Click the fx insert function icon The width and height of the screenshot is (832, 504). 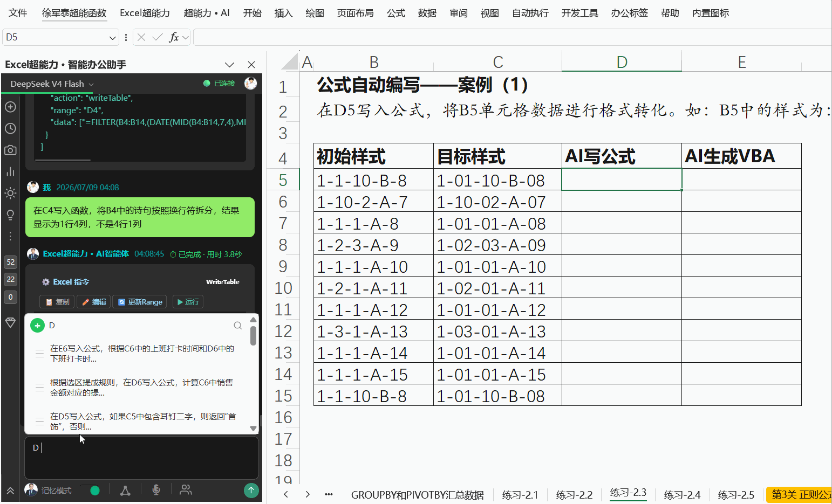click(x=174, y=37)
